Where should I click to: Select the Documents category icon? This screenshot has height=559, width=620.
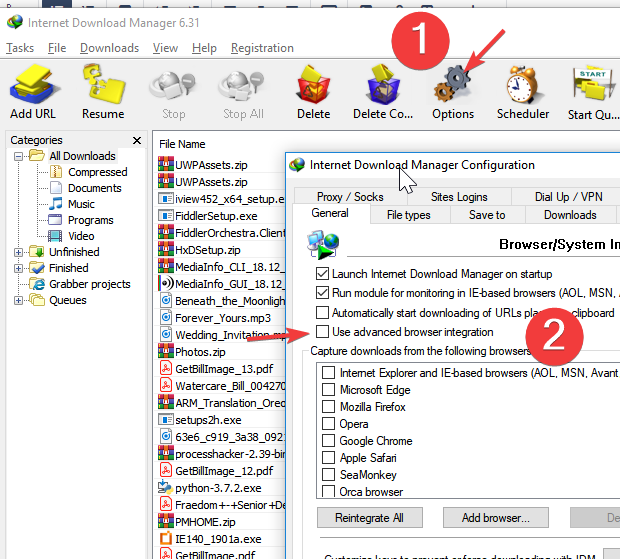pyautogui.click(x=56, y=188)
